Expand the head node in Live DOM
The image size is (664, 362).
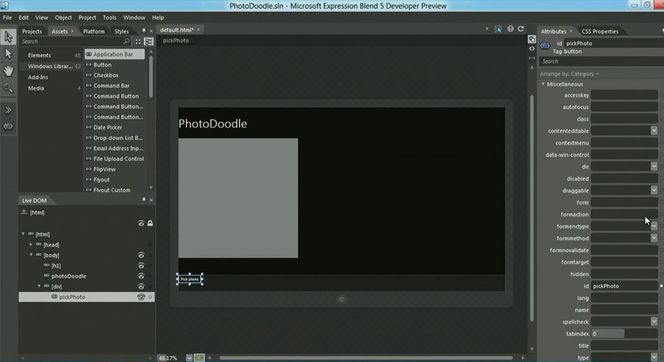coord(31,244)
